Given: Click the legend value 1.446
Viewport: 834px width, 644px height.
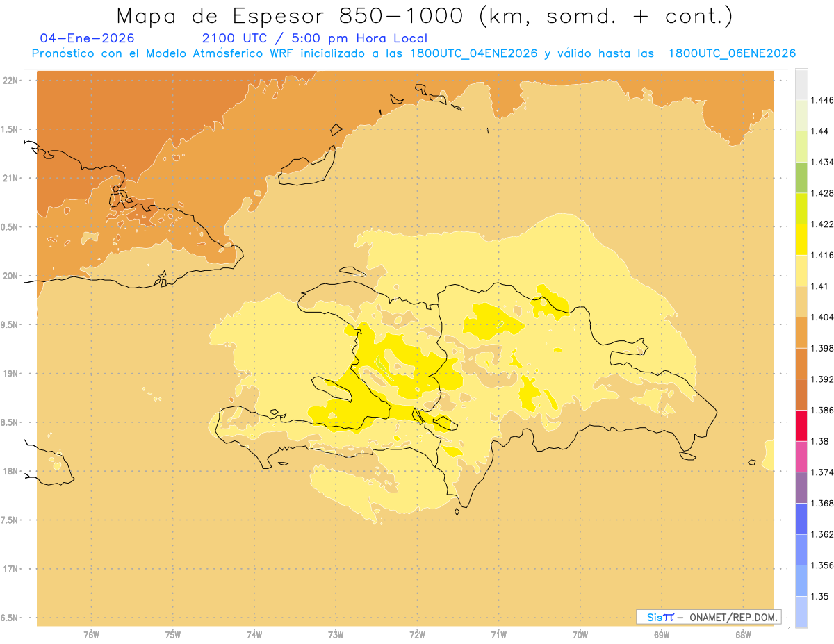Looking at the screenshot, I should coord(822,100).
